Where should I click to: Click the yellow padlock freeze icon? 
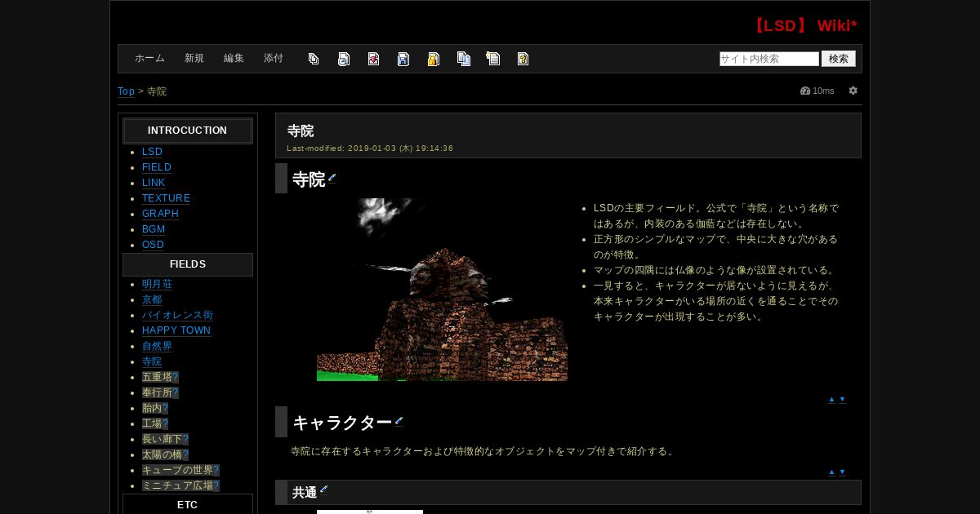click(x=434, y=59)
